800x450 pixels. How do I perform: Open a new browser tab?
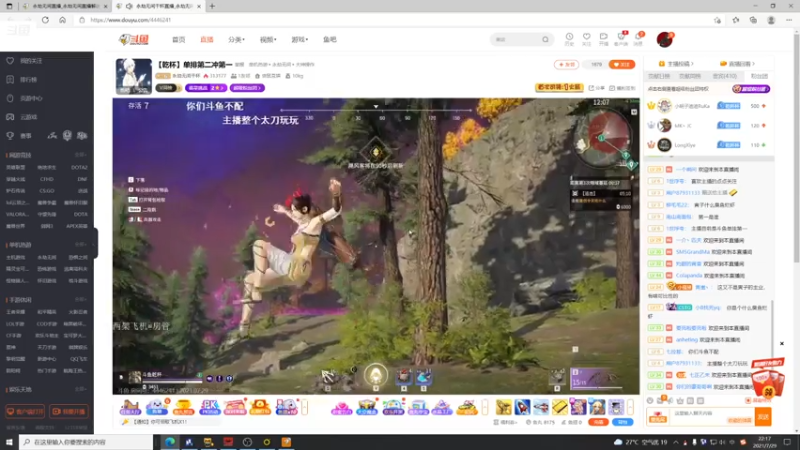tap(212, 6)
